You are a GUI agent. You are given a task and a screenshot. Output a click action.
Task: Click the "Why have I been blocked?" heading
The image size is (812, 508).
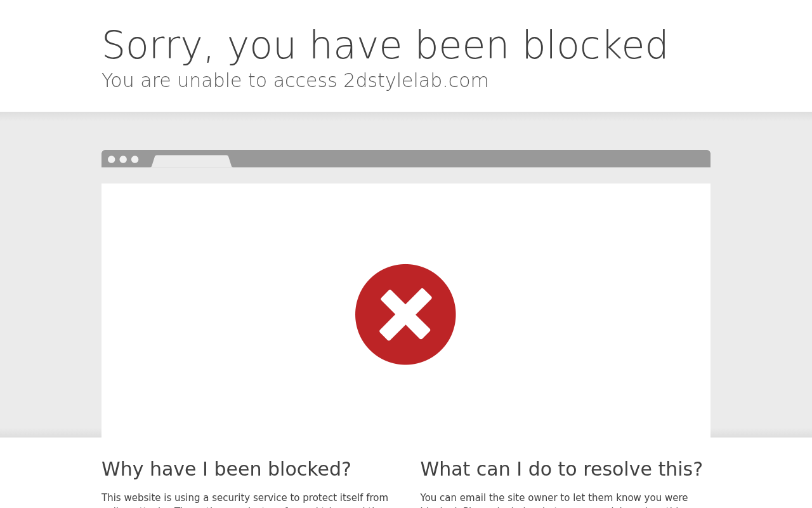226,469
